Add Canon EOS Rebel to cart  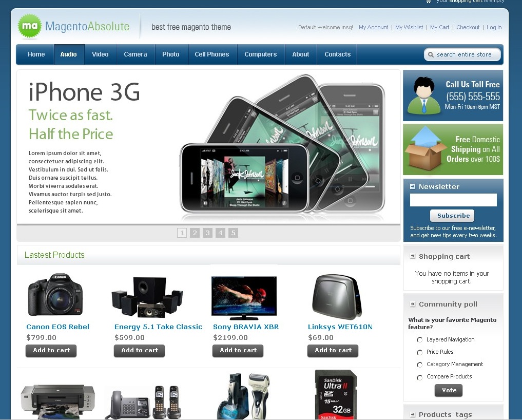tap(51, 350)
